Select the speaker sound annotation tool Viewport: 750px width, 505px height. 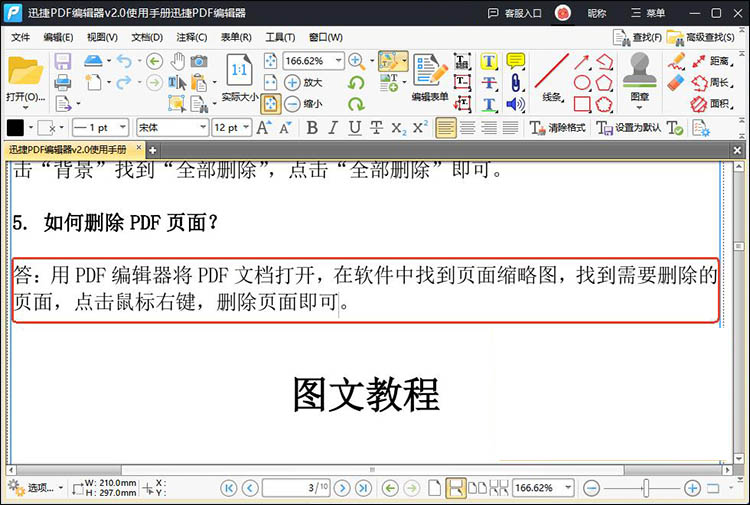(x=515, y=104)
